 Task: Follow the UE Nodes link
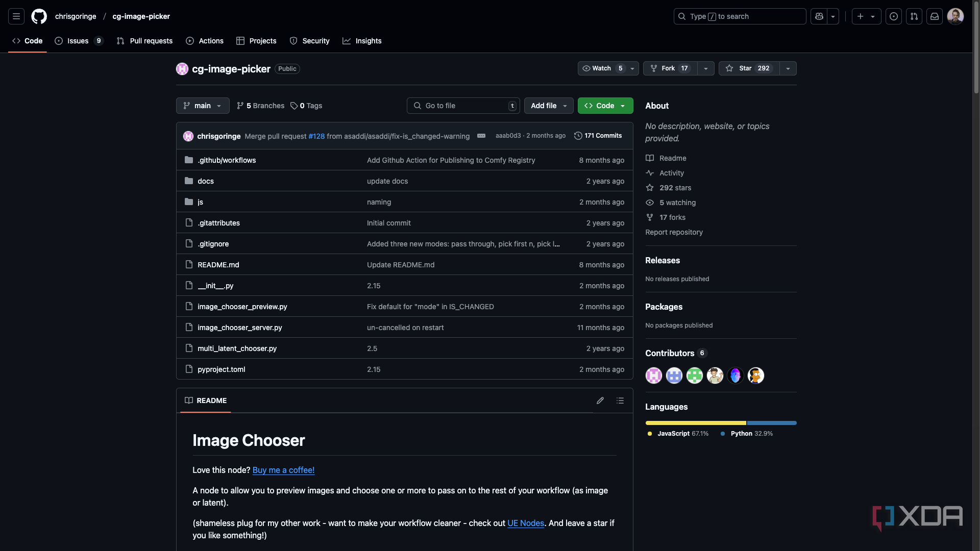click(x=526, y=523)
